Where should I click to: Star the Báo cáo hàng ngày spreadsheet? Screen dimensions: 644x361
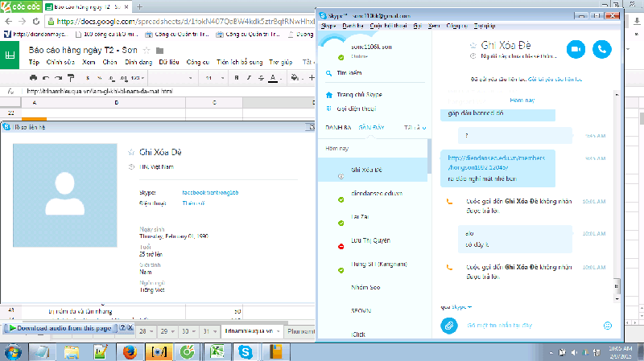tap(146, 51)
